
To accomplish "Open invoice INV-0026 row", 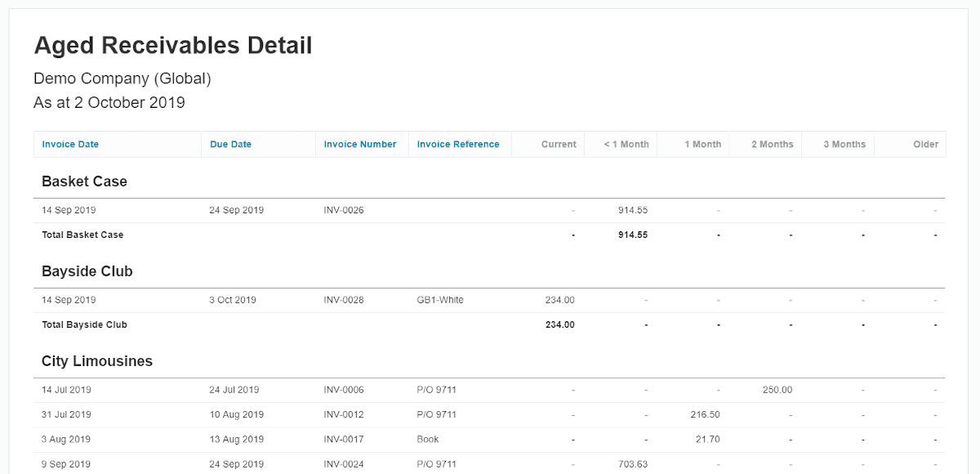I will (489, 210).
